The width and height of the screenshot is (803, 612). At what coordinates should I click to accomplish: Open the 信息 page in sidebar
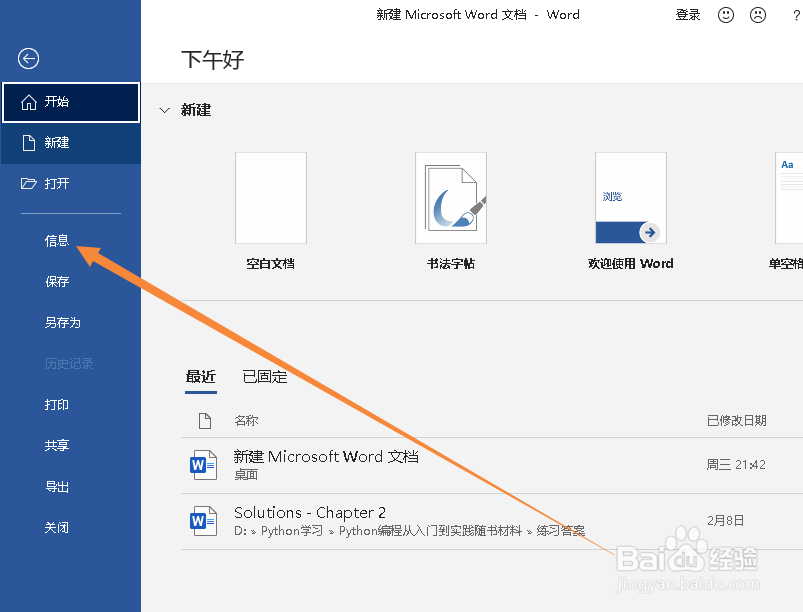point(57,240)
